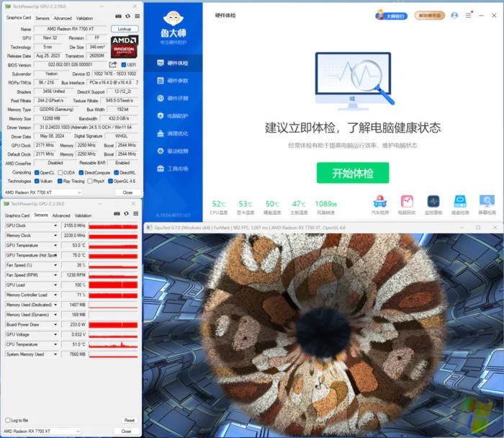Click the orange promo badge in Lu Dashi header

click(x=430, y=15)
